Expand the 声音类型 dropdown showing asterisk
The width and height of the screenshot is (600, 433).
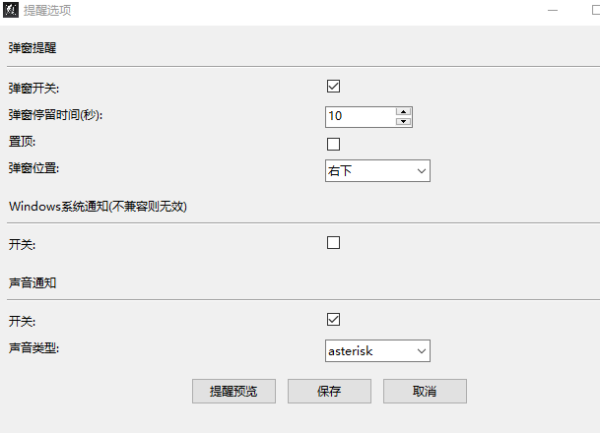377,350
